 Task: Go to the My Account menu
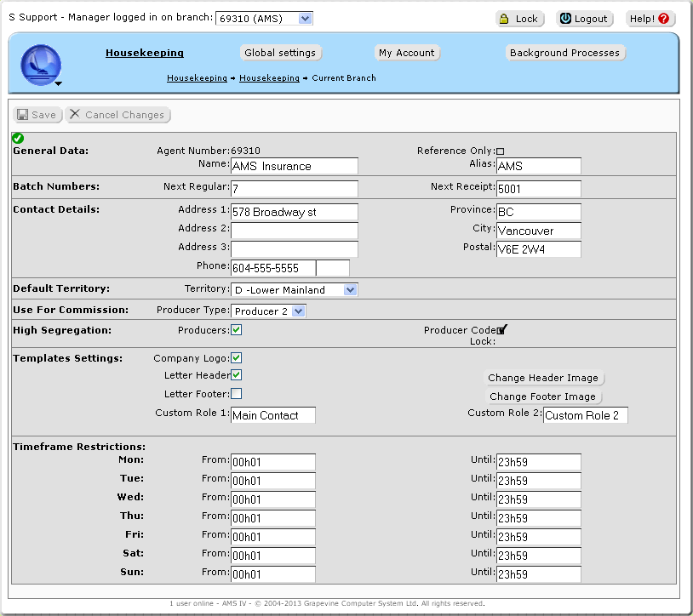(406, 53)
